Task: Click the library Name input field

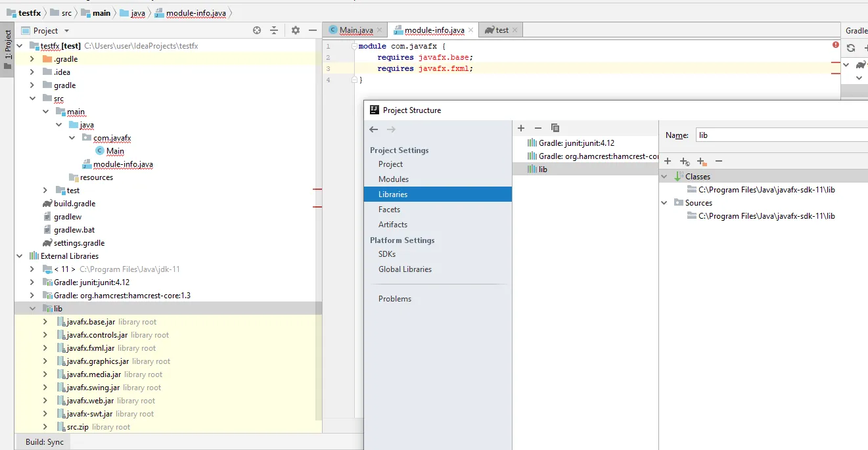Action: pyautogui.click(x=781, y=135)
